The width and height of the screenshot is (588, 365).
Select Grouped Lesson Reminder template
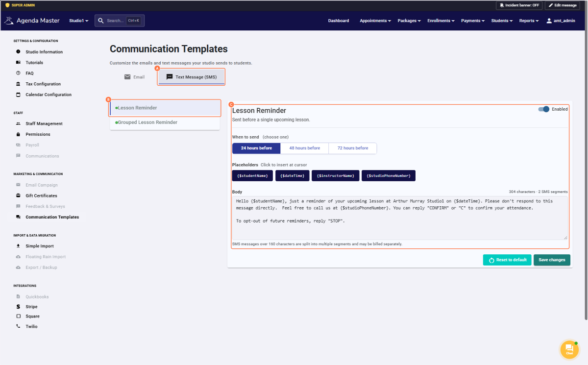click(165, 122)
